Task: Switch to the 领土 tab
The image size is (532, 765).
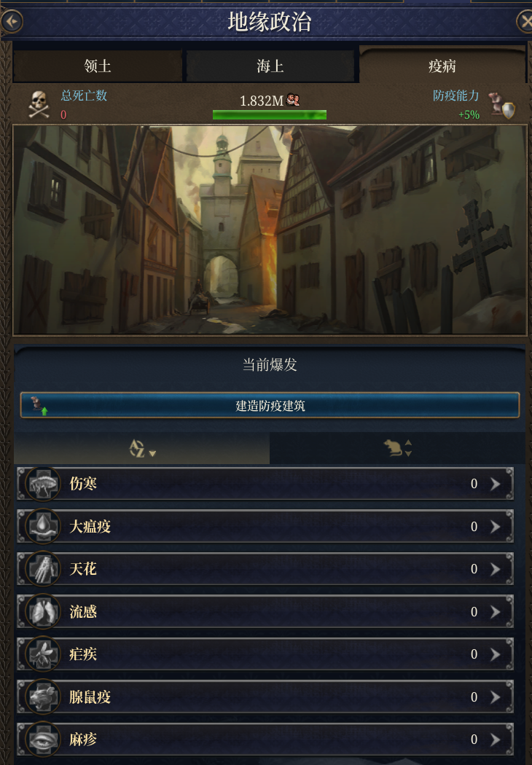Action: [98, 66]
